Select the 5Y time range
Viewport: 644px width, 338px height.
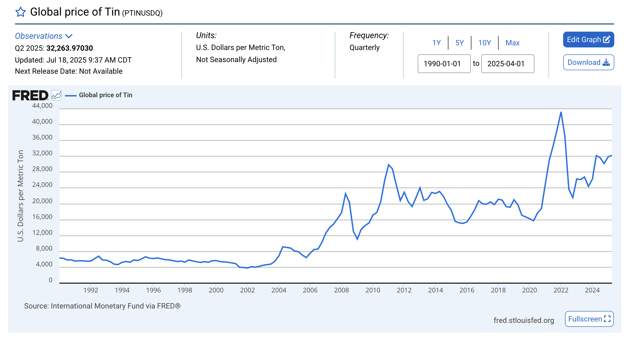tap(459, 43)
